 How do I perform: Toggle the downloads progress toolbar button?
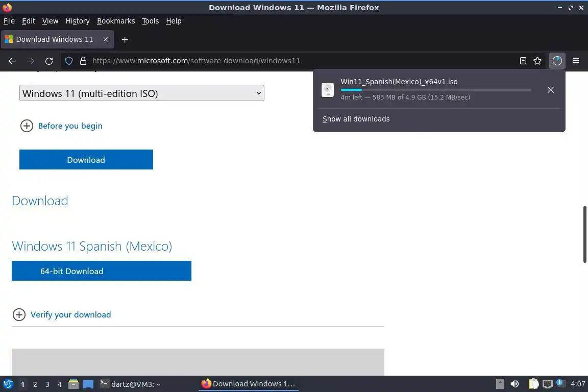tap(557, 61)
